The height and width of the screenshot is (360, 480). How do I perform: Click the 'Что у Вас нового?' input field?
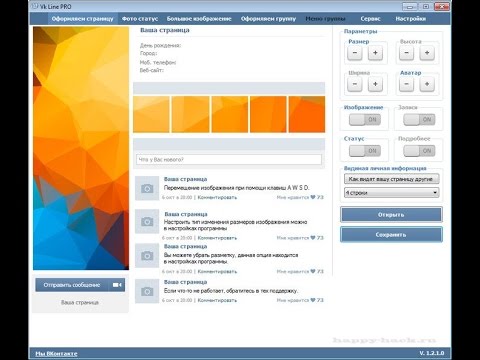pyautogui.click(x=229, y=160)
